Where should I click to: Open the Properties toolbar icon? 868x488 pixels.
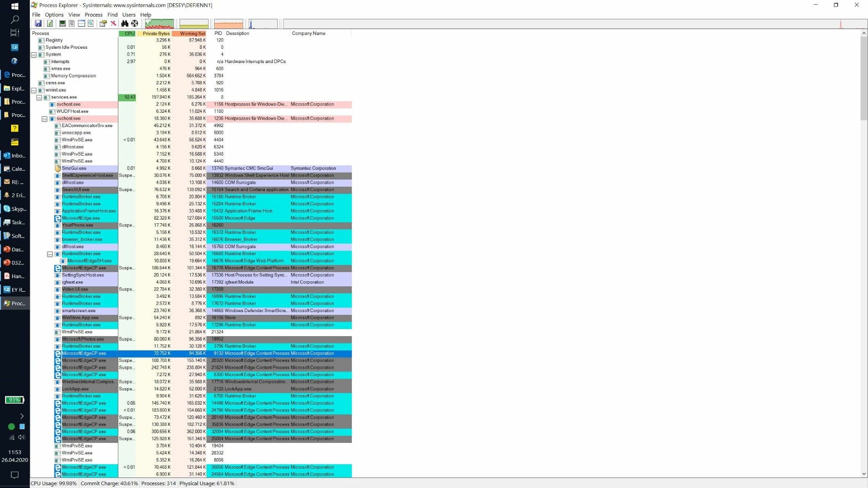click(103, 23)
